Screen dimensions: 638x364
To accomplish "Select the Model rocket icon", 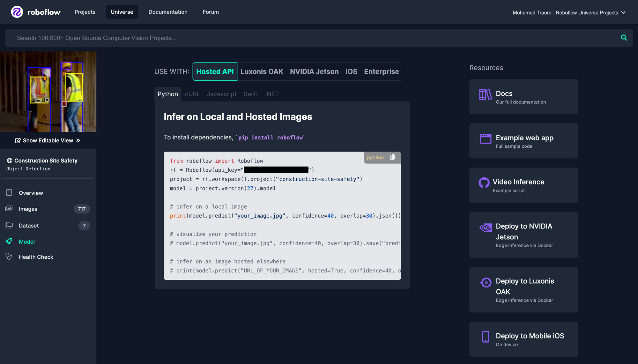I will 9,241.
